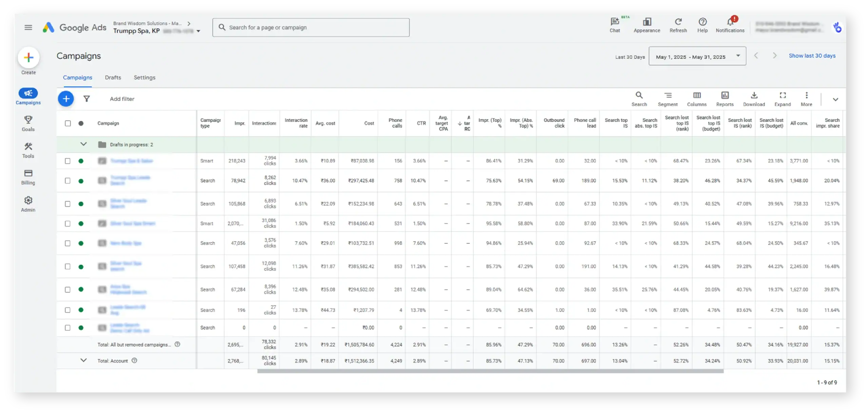Focus the search for page or campaign field
This screenshot has width=868, height=414.
pos(311,27)
